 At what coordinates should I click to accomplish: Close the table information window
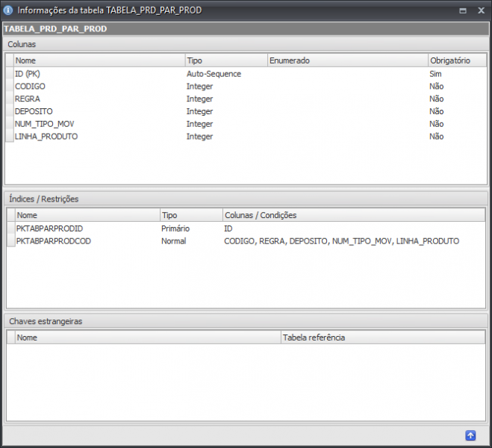481,10
